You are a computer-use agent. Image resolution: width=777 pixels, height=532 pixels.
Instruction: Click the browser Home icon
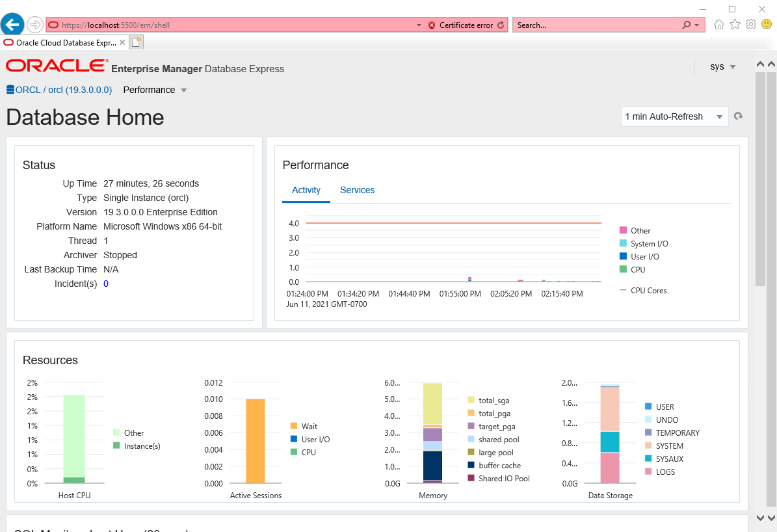tap(719, 24)
